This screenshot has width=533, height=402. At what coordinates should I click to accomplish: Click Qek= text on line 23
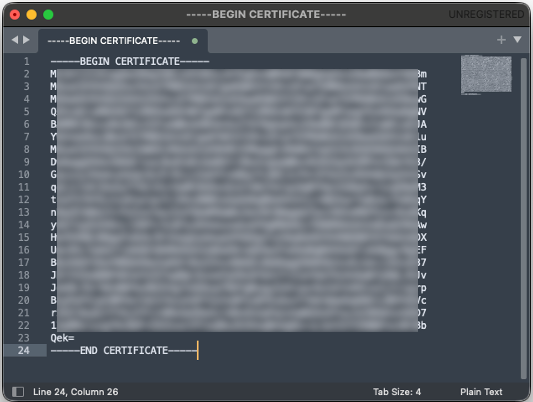pyautogui.click(x=62, y=338)
